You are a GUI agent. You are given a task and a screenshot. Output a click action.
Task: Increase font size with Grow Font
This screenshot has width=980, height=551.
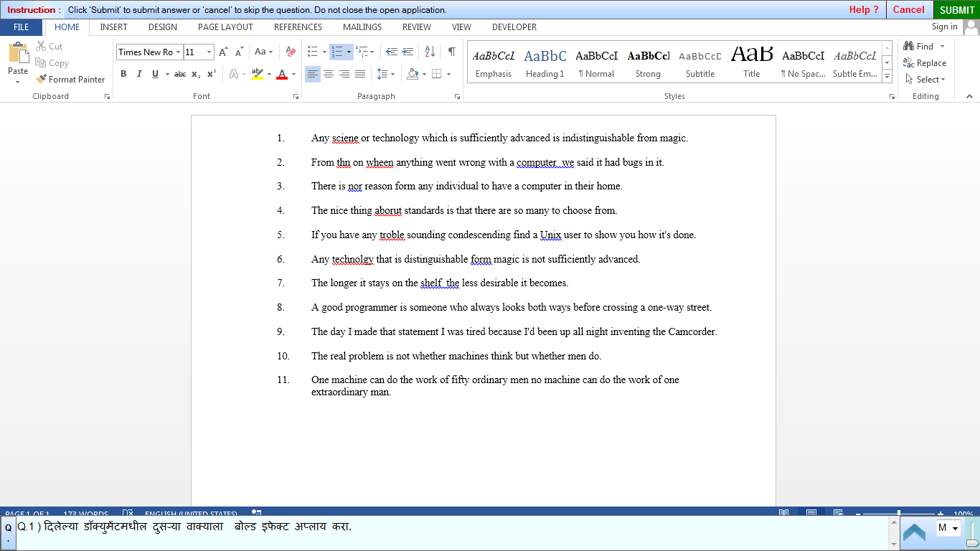223,52
